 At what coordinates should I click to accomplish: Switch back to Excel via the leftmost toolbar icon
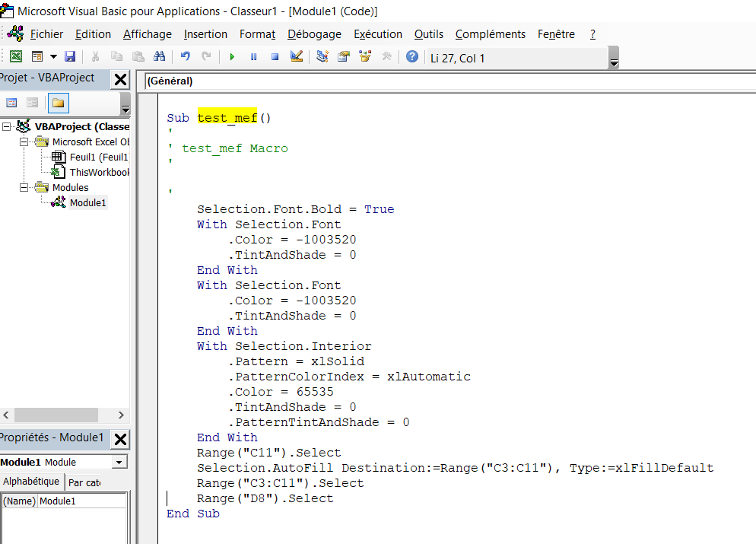point(17,56)
